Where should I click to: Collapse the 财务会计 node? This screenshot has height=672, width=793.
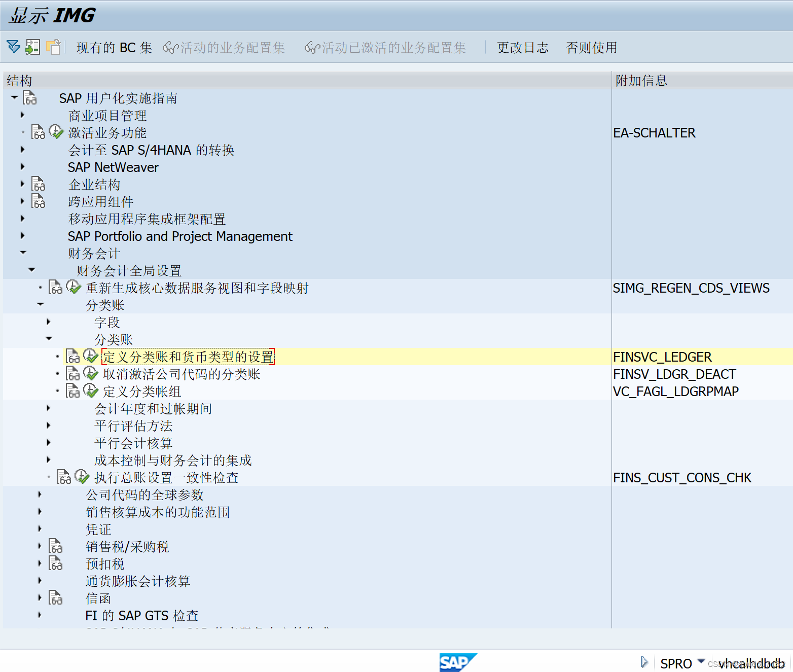[x=23, y=253]
